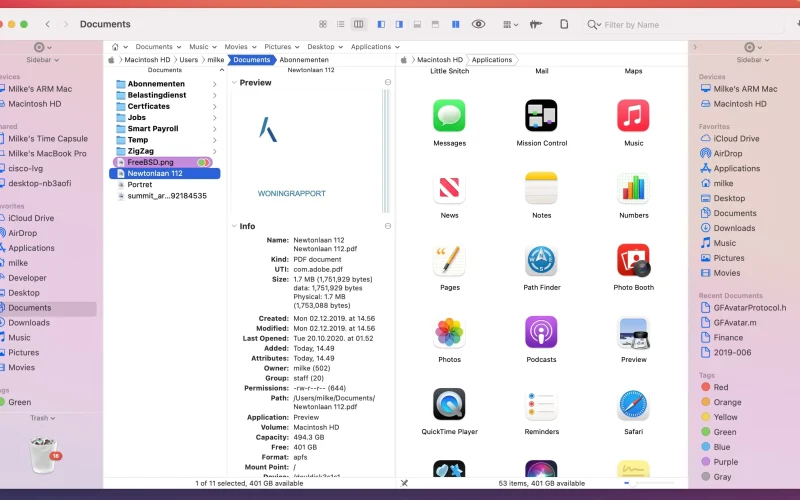This screenshot has width=800, height=500.
Task: Open the Pages app icon
Action: click(x=449, y=260)
